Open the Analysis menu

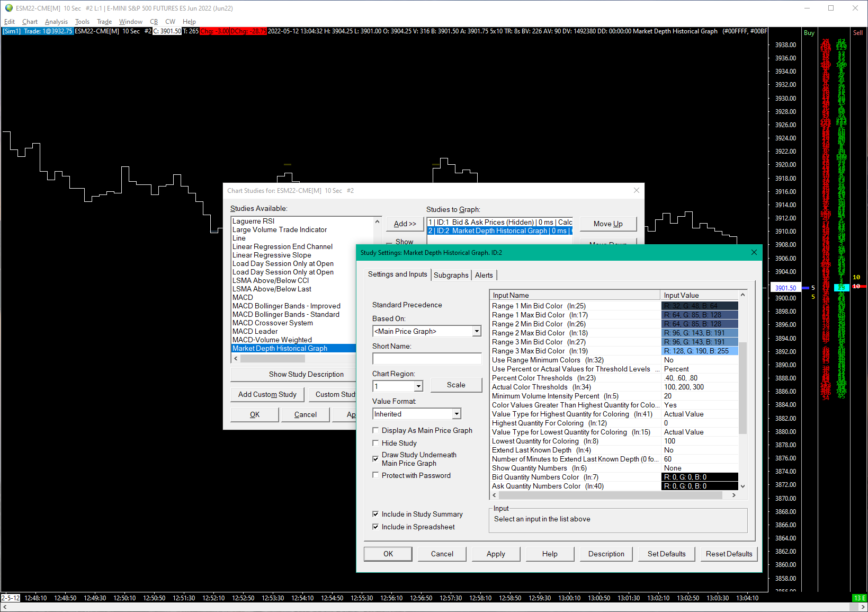tap(56, 22)
